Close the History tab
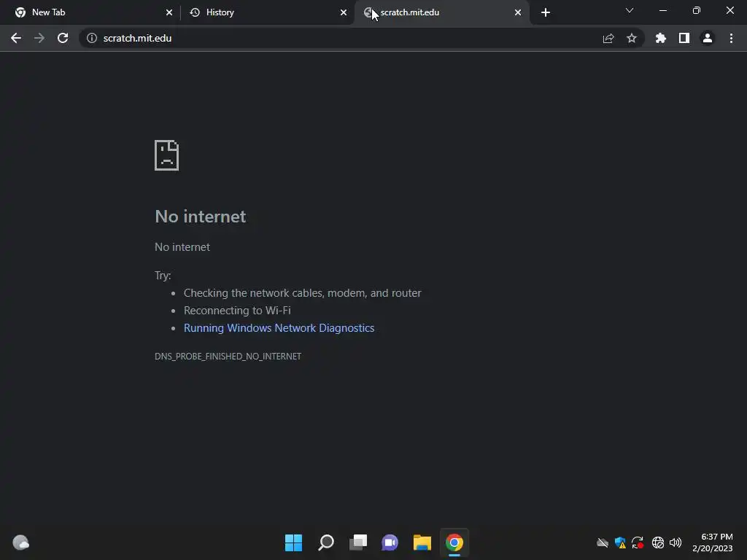This screenshot has width=747, height=560. point(344,12)
